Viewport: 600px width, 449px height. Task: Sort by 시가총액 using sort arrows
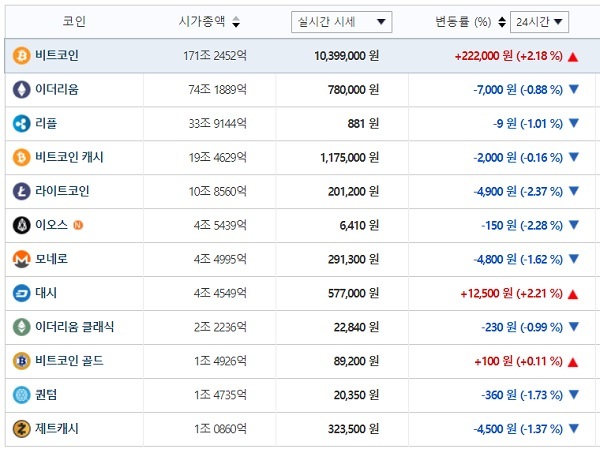[x=236, y=22]
